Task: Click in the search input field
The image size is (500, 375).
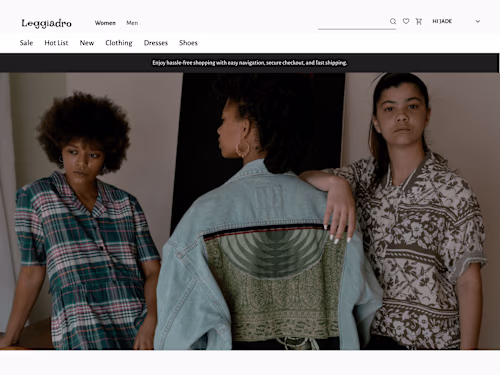Action: (x=353, y=22)
